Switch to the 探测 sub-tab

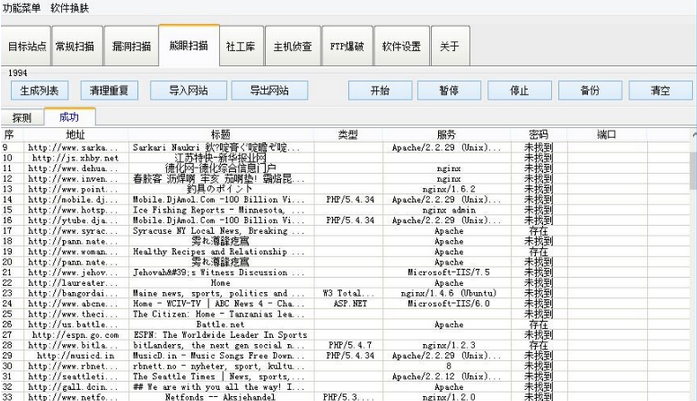click(x=22, y=117)
